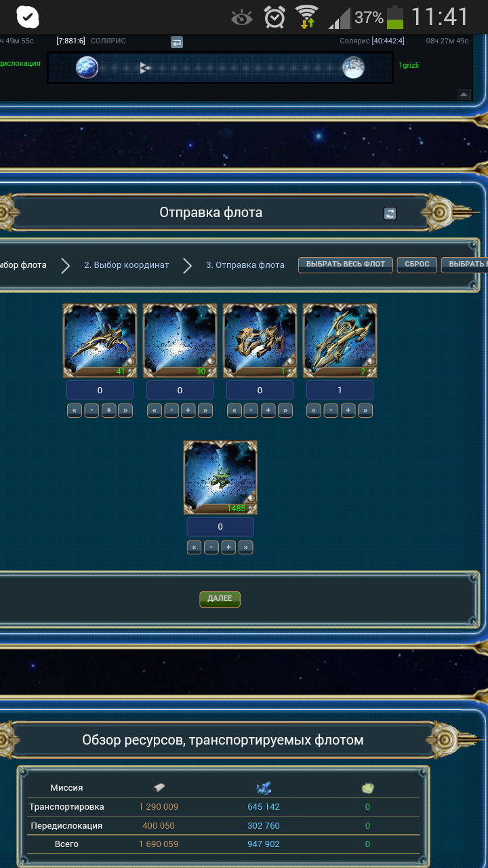The height and width of the screenshot is (868, 488).
Task: Click quantity field of third ship
Action: [x=260, y=390]
